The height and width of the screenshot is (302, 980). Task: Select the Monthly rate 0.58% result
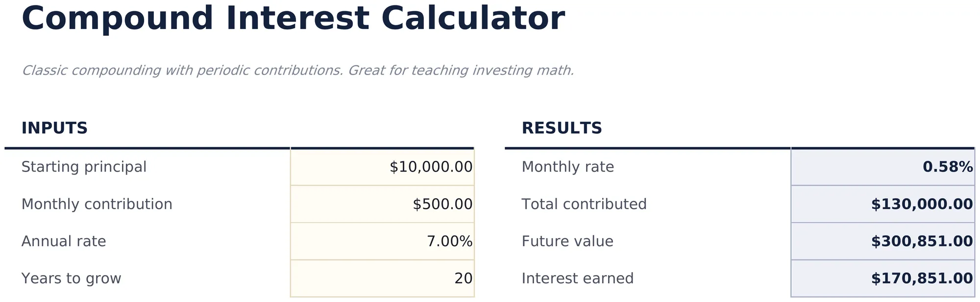(x=882, y=167)
